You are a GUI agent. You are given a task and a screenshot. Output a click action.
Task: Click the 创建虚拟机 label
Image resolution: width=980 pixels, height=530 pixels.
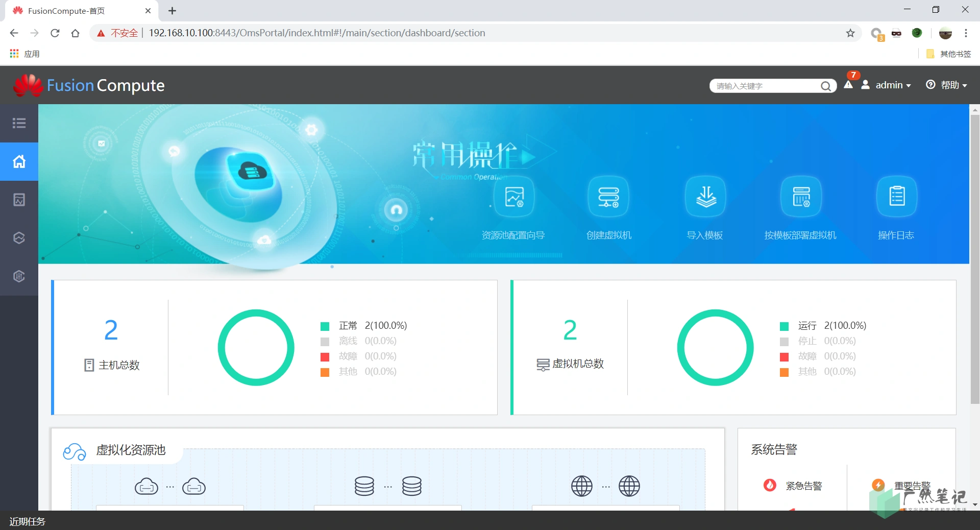pos(609,235)
